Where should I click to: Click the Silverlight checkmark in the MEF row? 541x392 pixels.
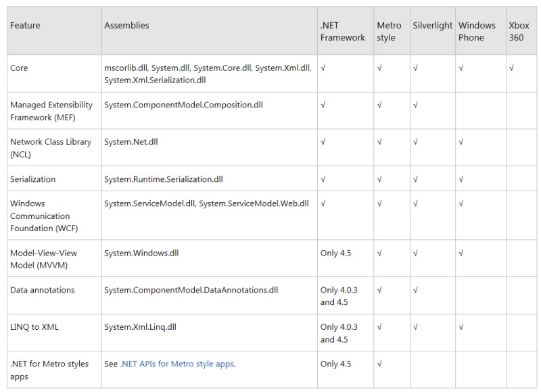click(x=415, y=105)
